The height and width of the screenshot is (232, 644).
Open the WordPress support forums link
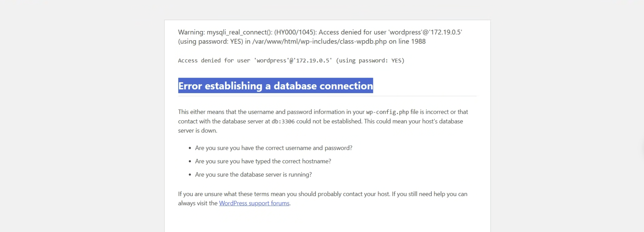pos(254,203)
